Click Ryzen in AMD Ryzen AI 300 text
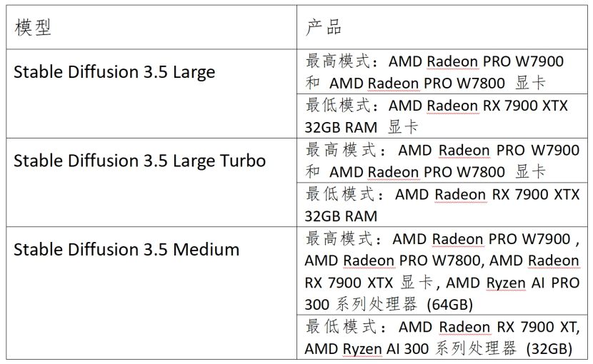Viewport: 593px width, 364px height. (x=362, y=349)
